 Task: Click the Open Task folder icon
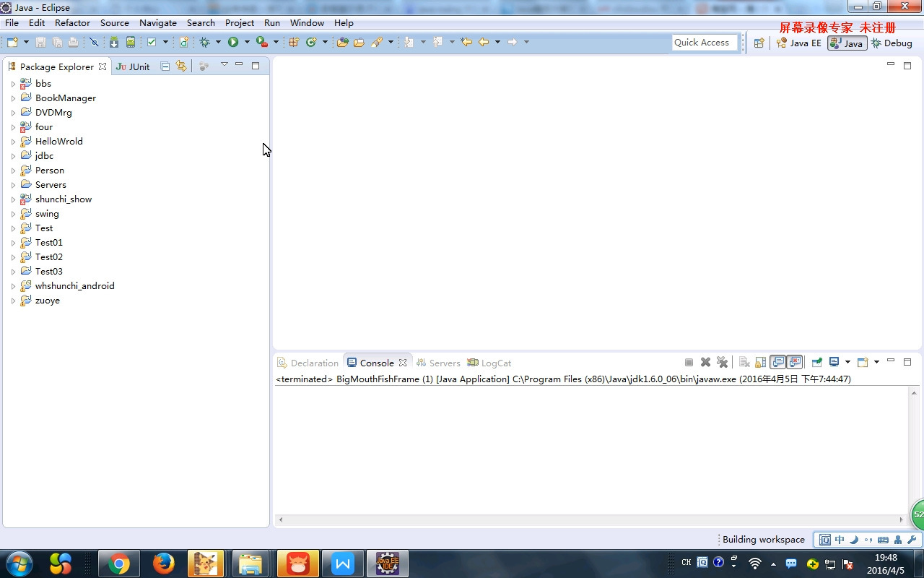point(359,43)
